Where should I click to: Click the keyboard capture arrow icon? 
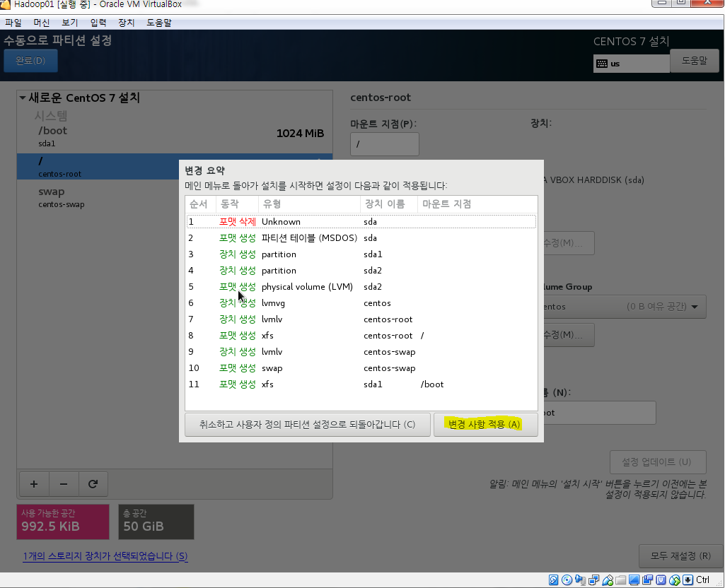688,580
